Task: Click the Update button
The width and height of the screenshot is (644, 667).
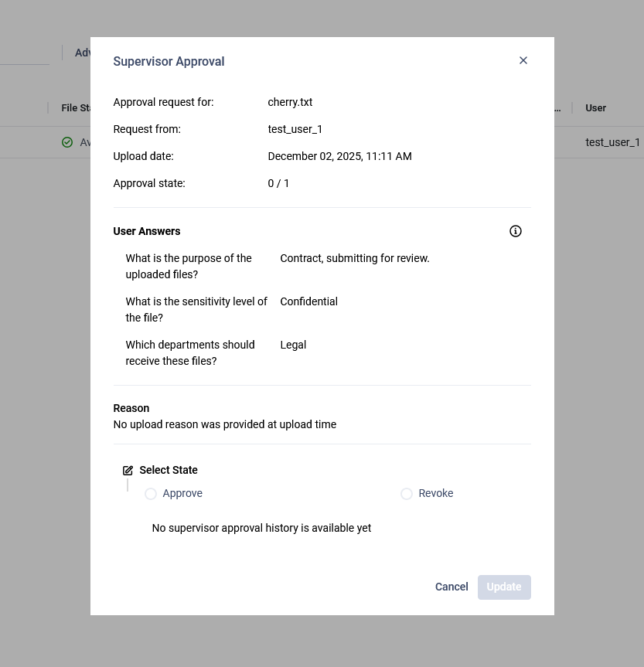Action: click(x=503, y=587)
